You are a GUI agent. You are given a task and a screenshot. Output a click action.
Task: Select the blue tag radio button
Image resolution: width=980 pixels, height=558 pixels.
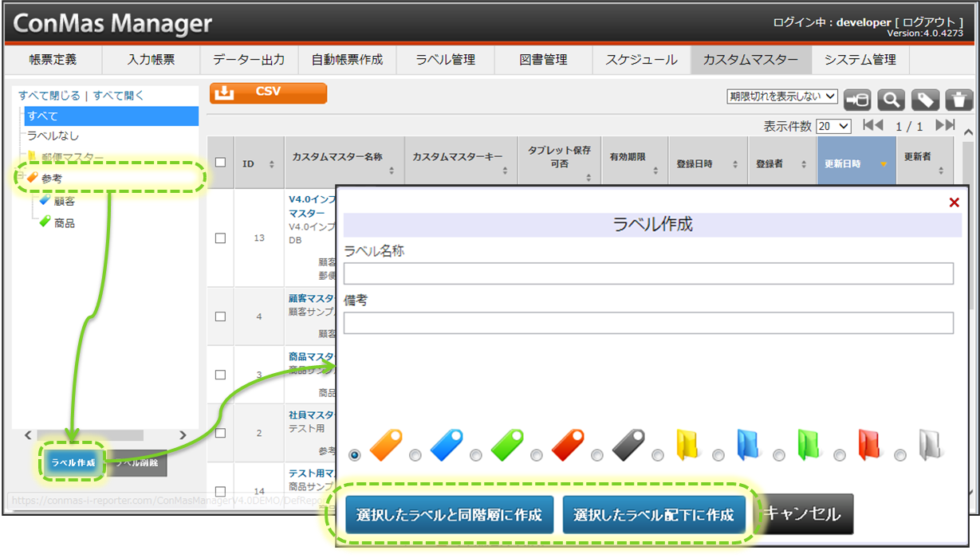[415, 455]
